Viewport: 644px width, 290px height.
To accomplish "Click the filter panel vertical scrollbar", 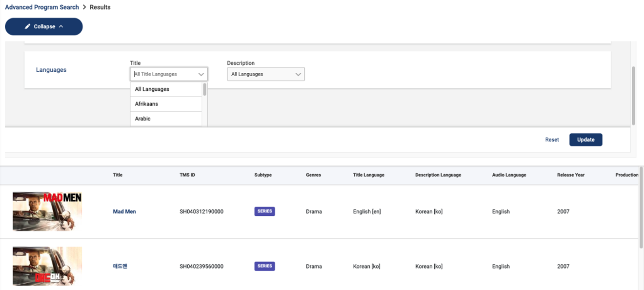I will pos(633,95).
